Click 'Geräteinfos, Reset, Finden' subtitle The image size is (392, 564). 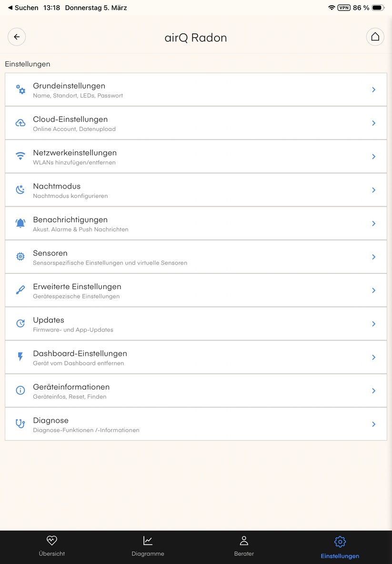click(70, 397)
